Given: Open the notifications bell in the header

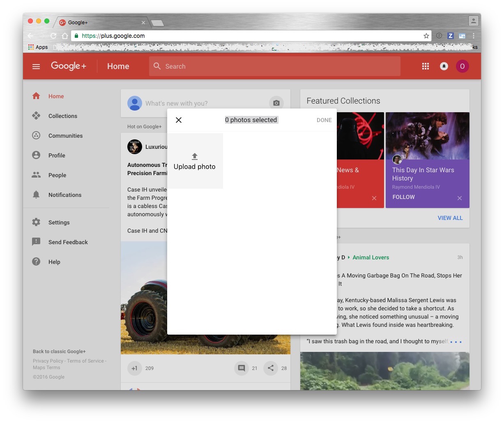Looking at the screenshot, I should (444, 66).
